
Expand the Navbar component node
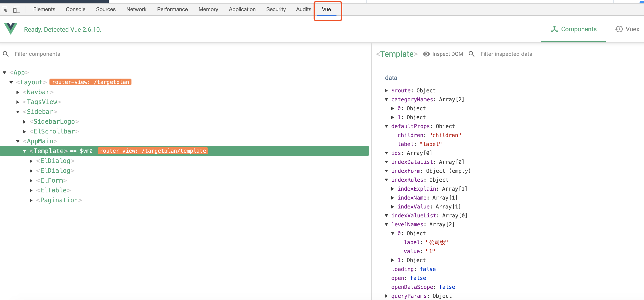point(18,92)
